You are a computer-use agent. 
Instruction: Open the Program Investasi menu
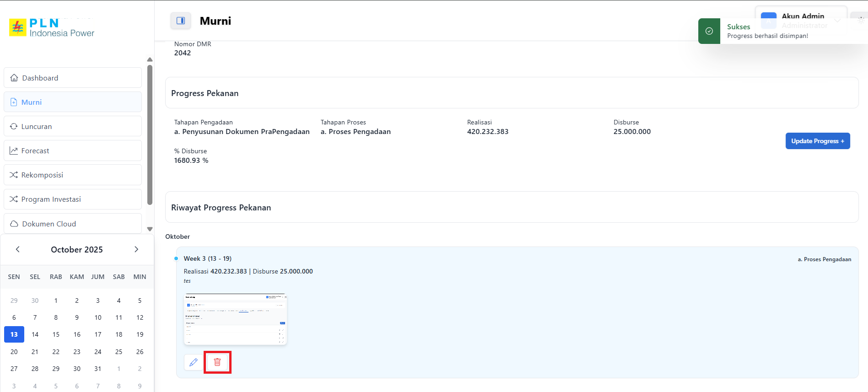(73, 199)
